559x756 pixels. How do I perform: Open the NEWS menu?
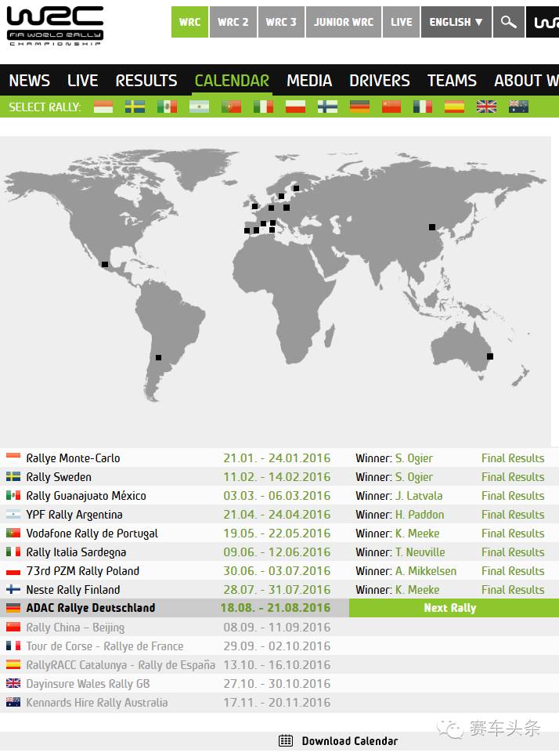tap(30, 81)
